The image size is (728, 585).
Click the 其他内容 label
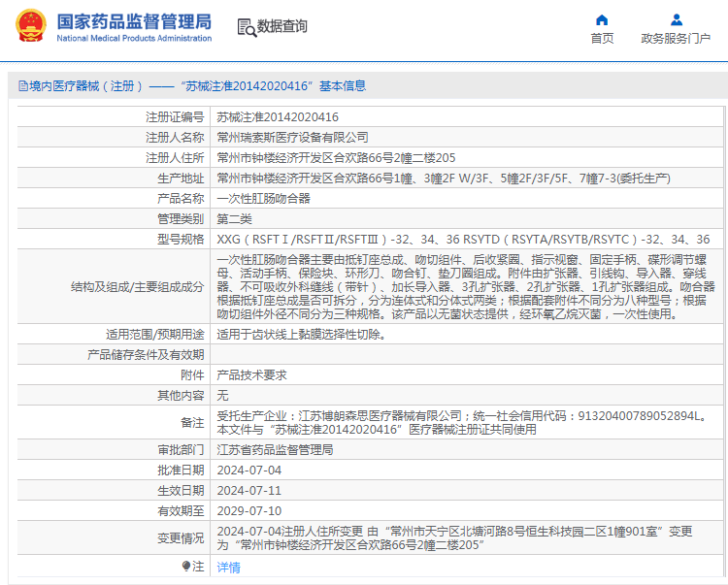(181, 395)
